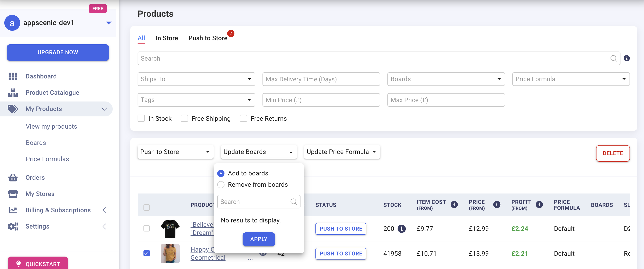Expand the Update Price Formula dropdown
The height and width of the screenshot is (269, 644).
pyautogui.click(x=342, y=152)
